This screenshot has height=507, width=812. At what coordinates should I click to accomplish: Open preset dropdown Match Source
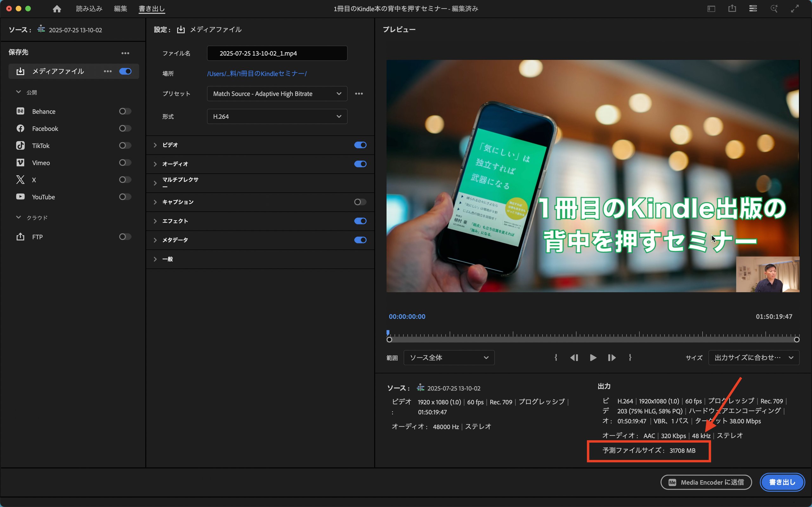pyautogui.click(x=277, y=94)
